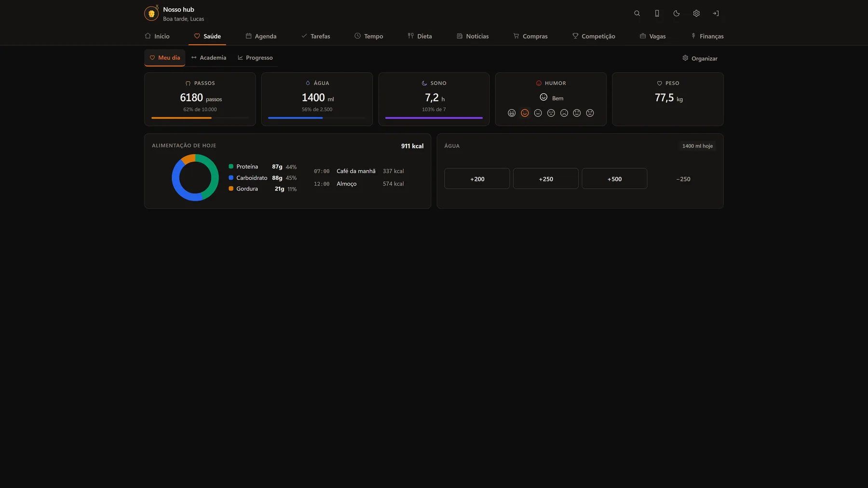Select the orange smiling face mood
The height and width of the screenshot is (488, 868).
point(525,113)
